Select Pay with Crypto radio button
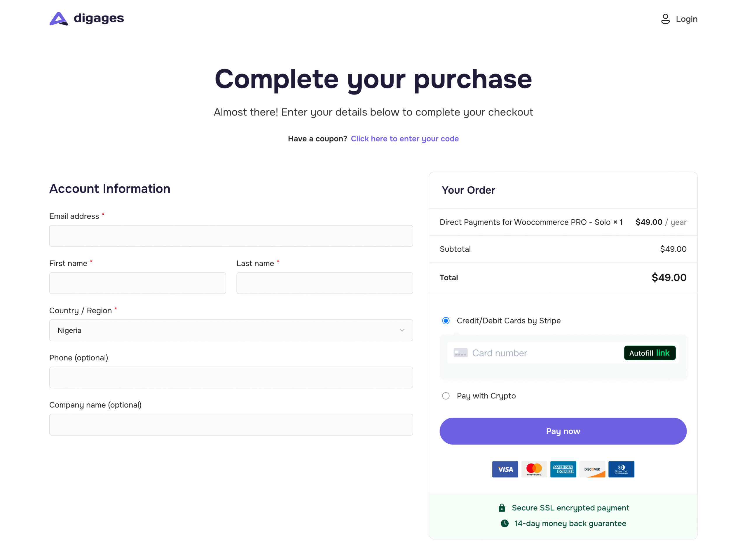This screenshot has width=747, height=560. 446,395
